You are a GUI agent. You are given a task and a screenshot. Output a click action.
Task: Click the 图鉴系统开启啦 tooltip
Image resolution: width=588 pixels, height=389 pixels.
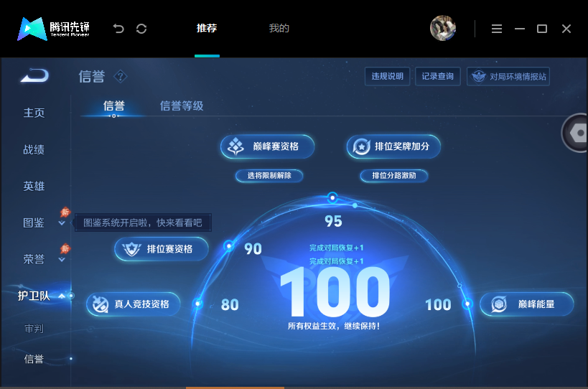pyautogui.click(x=143, y=223)
